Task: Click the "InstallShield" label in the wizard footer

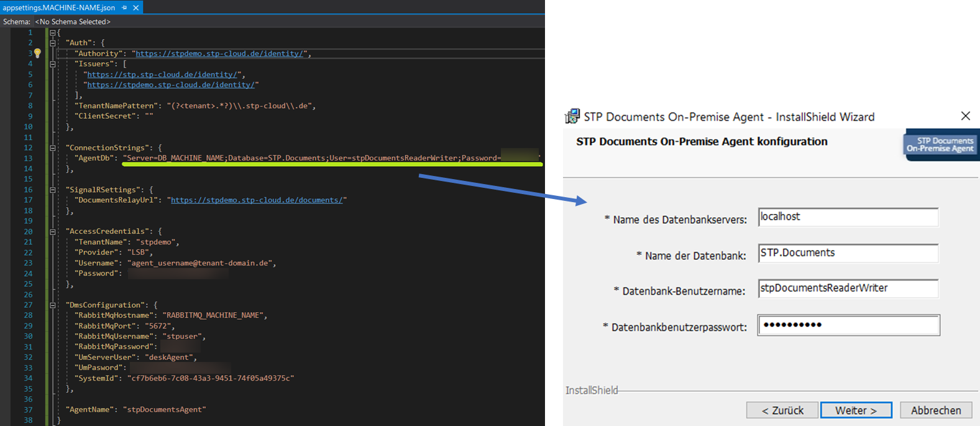Action: 592,391
